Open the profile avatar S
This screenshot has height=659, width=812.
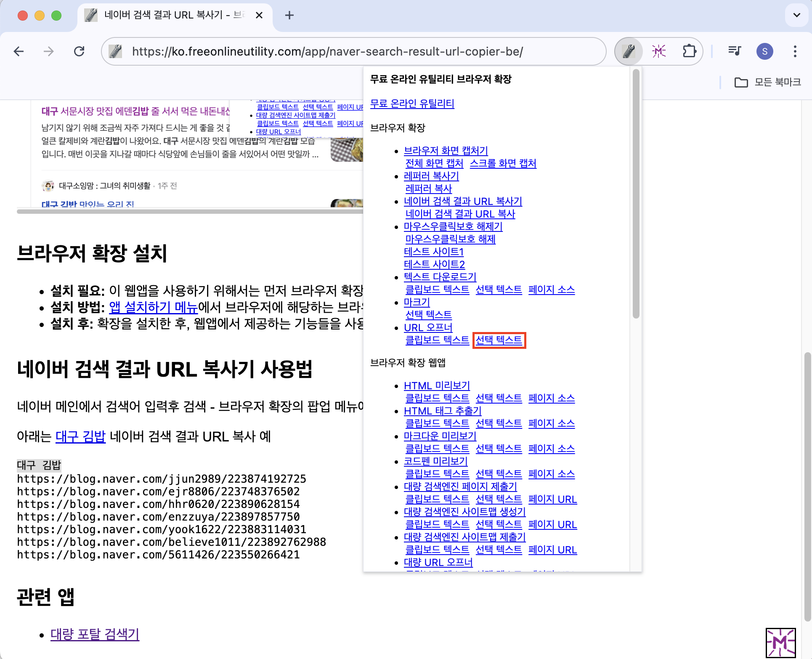(x=765, y=51)
